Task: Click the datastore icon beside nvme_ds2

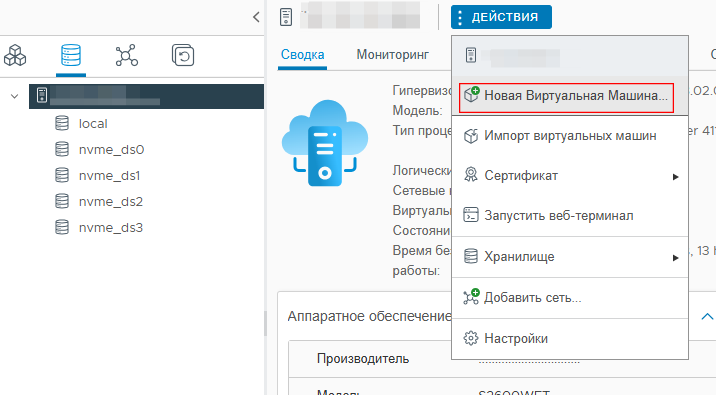Action: coord(62,201)
